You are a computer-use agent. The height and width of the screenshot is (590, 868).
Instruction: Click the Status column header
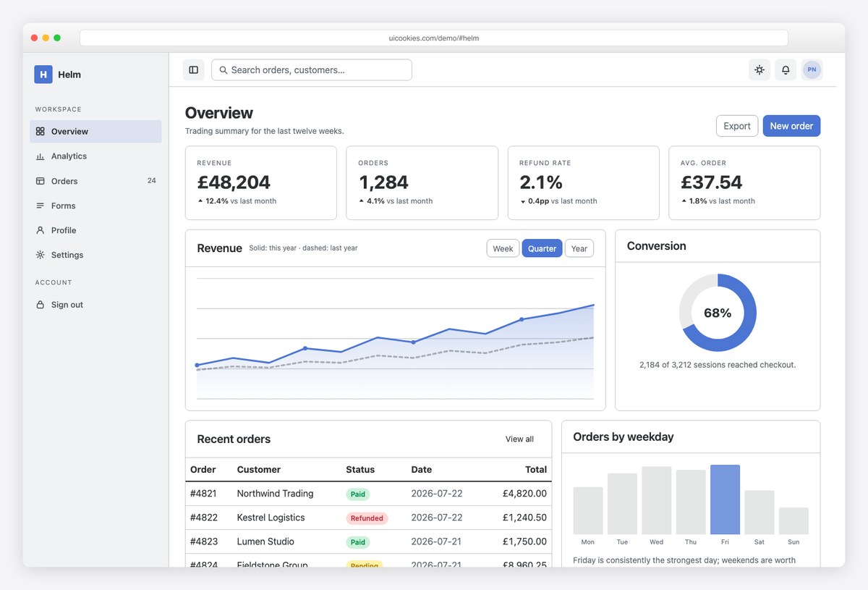[x=361, y=470]
